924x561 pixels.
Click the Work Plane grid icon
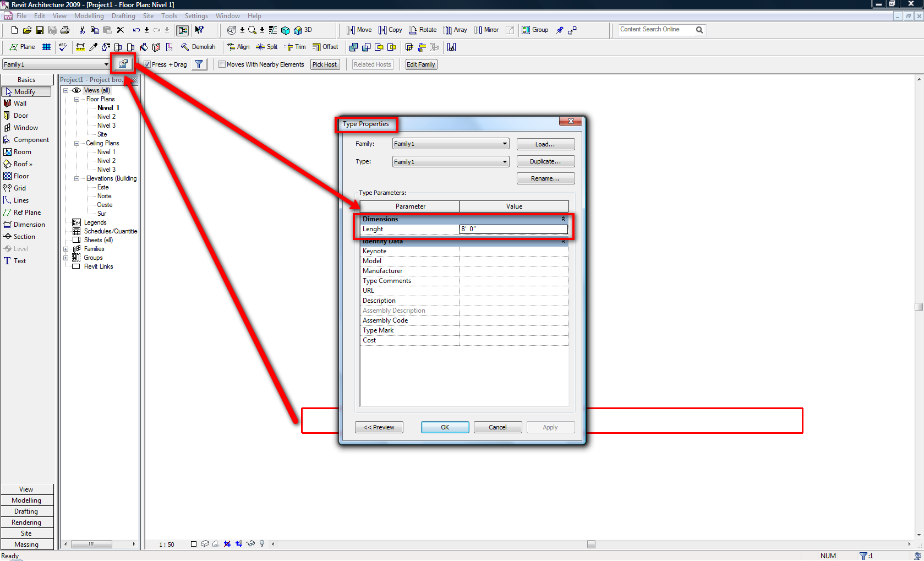click(x=47, y=47)
